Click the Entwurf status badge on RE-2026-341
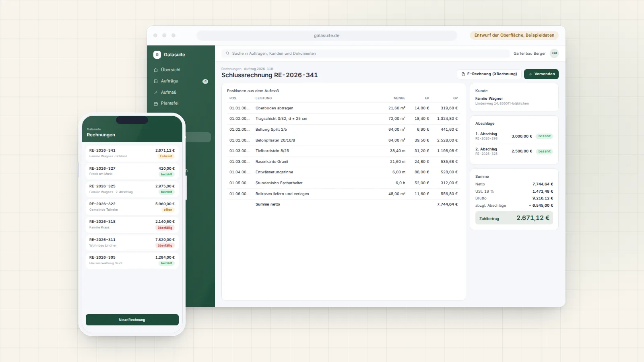Screen dimensions: 644x362 (166, 156)
